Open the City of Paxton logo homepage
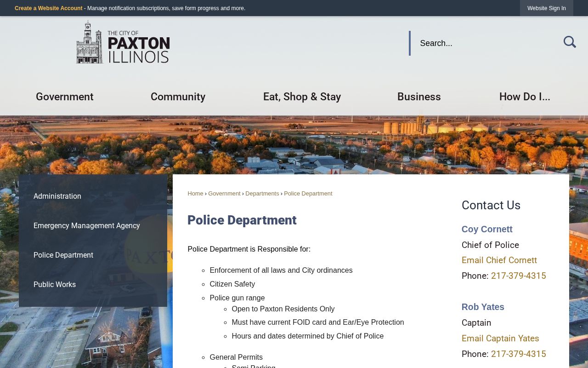588x368 pixels. [x=123, y=42]
